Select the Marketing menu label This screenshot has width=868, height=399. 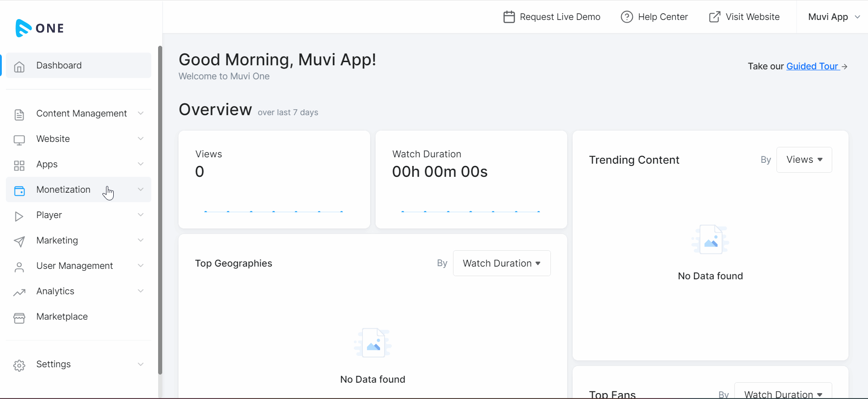coord(57,241)
